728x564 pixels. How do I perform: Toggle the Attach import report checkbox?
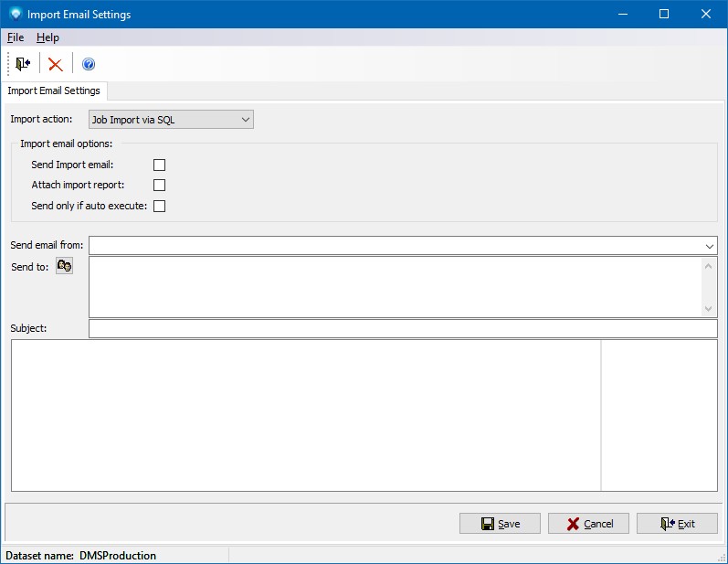[x=160, y=186]
